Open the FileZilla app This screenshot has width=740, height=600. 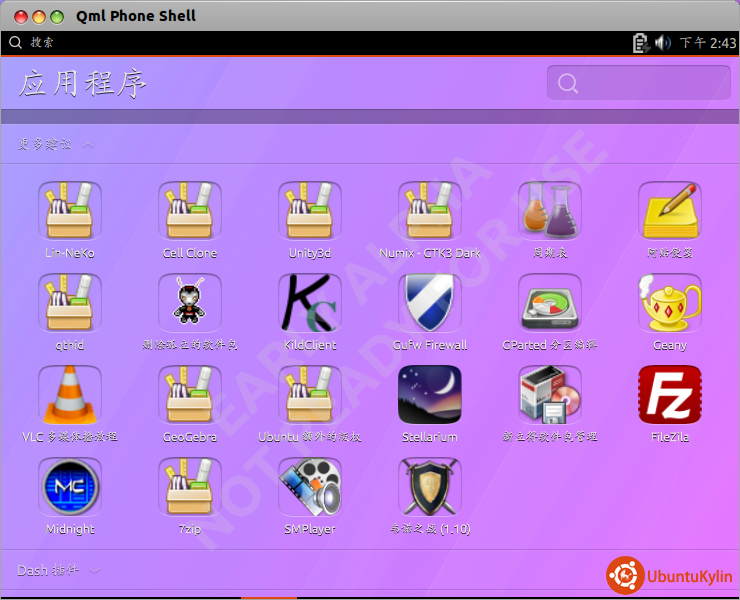tap(670, 395)
